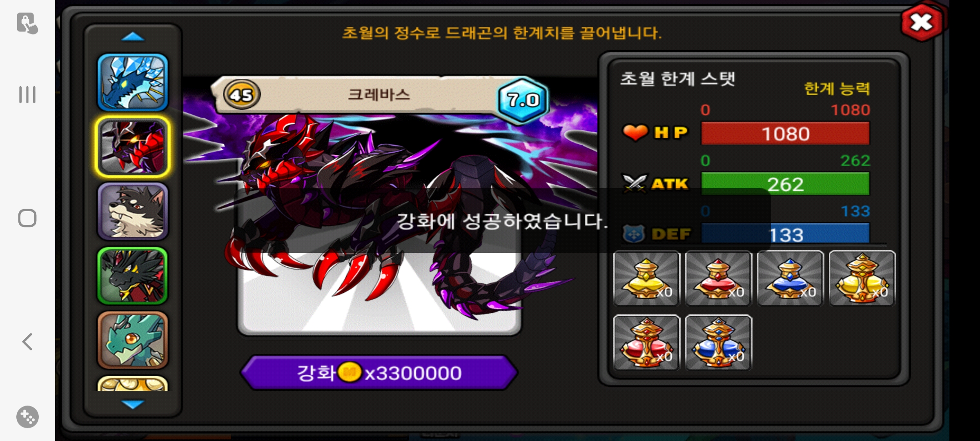980x441 pixels.
Task: Select the blue ice dragon portrait
Action: pyautogui.click(x=133, y=82)
